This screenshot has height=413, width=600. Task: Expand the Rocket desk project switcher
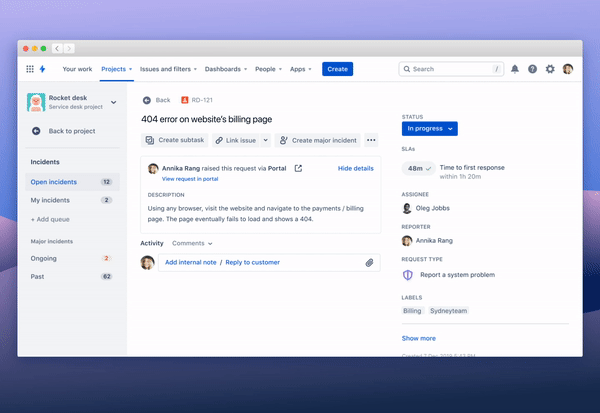[113, 102]
